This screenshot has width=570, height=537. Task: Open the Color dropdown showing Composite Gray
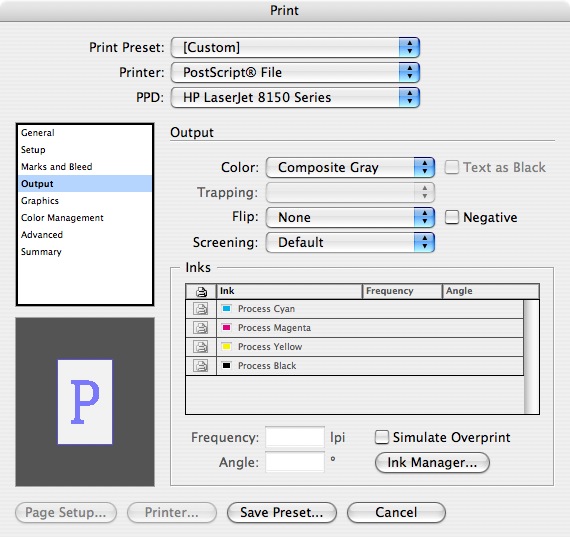(x=350, y=168)
